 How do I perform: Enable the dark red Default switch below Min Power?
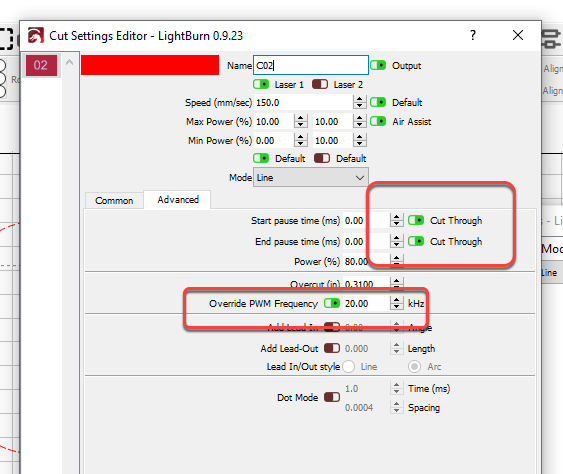pos(322,158)
